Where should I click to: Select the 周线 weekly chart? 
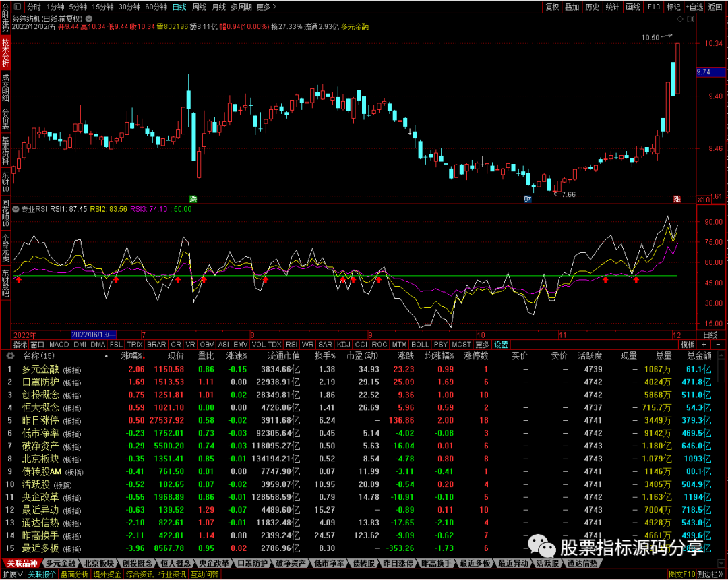[200, 7]
